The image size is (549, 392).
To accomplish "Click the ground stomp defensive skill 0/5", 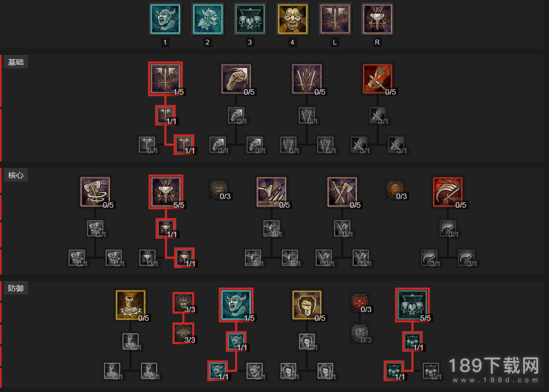I will tap(130, 305).
